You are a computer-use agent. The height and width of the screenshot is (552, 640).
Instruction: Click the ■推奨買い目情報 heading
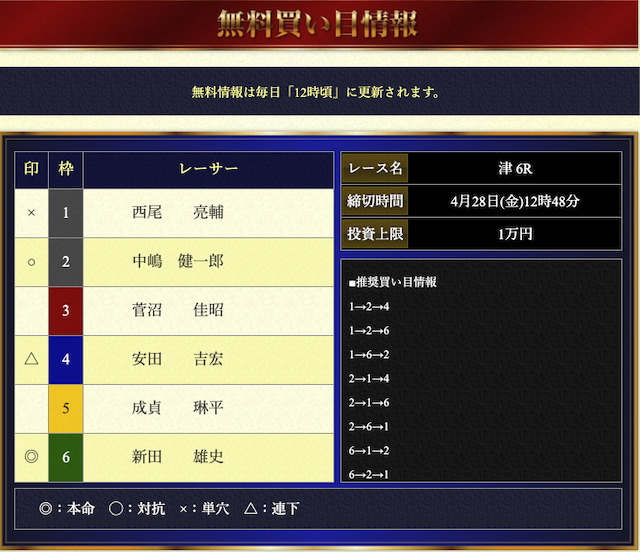(393, 282)
